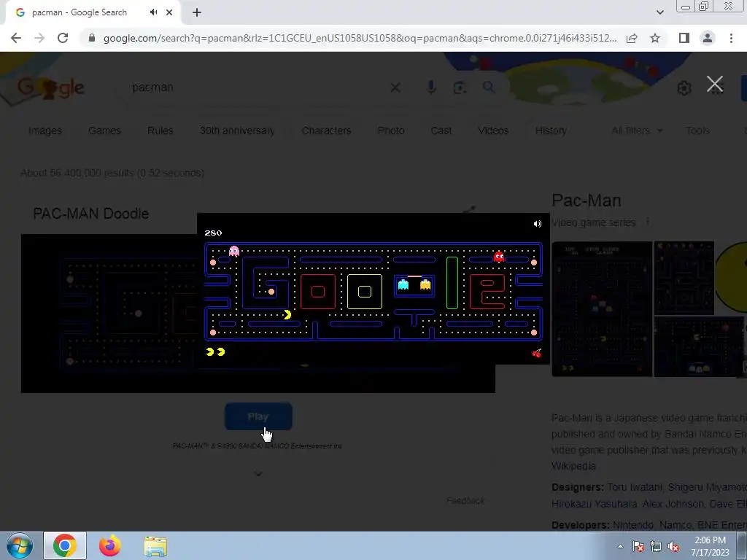Click the magnifier search icon
Image resolution: width=747 pixels, height=560 pixels.
coord(489,87)
